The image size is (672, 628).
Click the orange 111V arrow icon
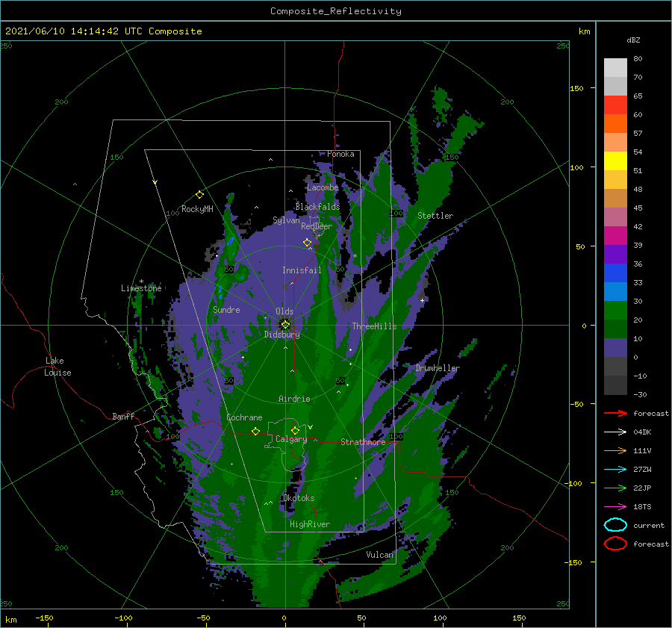[615, 450]
